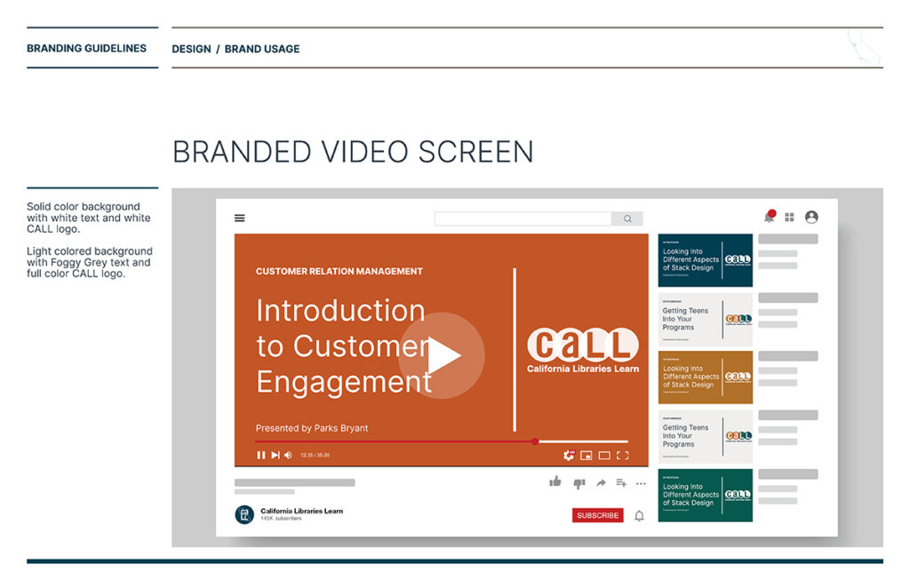Click the 12:35 / 35:00 time readout
The height and width of the screenshot is (588, 910).
315,455
